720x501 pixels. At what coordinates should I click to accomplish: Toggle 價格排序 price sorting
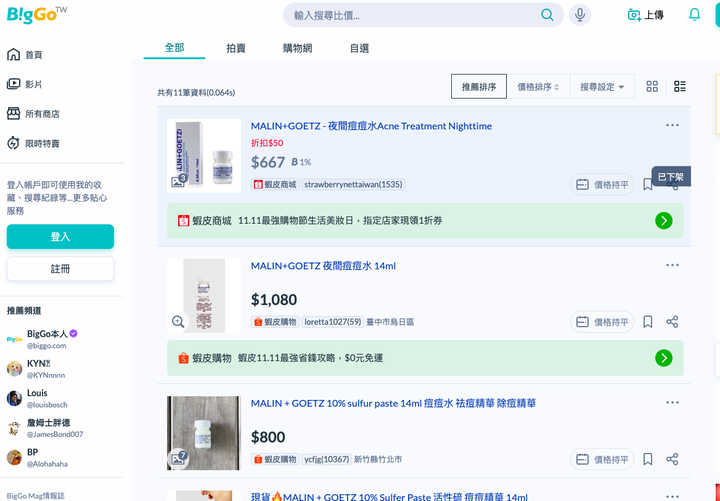538,86
